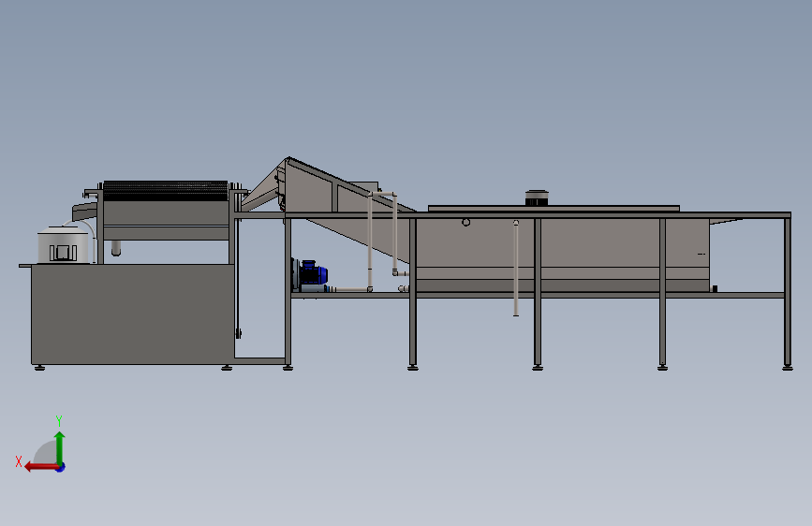Select the black mesh conveyor belt
Viewport: 812px width, 526px height.
pos(166,191)
